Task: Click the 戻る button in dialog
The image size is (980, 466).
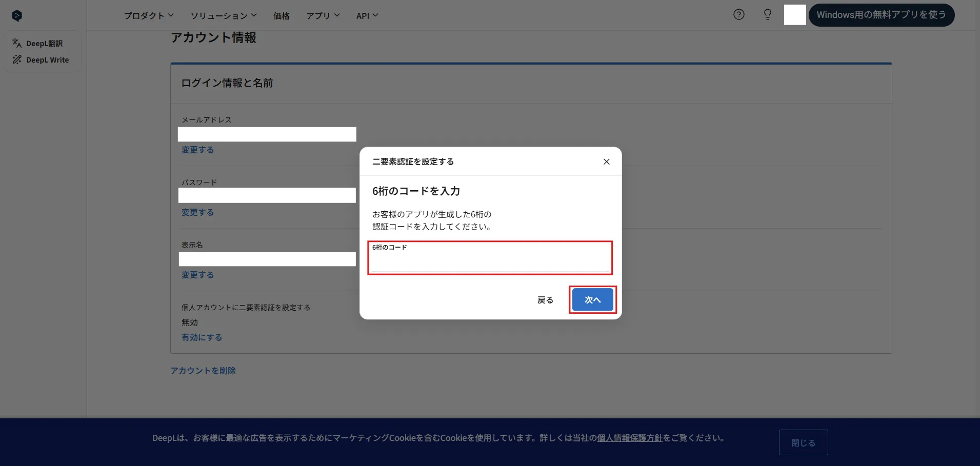Action: (545, 300)
